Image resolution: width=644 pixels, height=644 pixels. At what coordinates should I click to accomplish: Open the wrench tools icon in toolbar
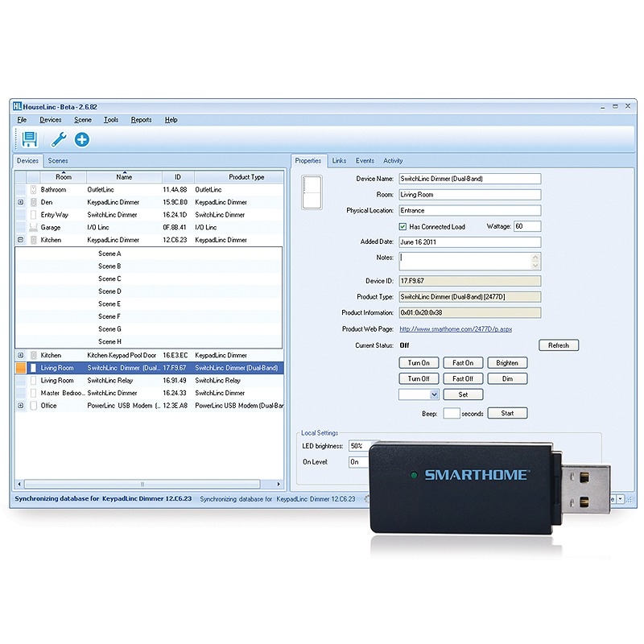(x=58, y=140)
